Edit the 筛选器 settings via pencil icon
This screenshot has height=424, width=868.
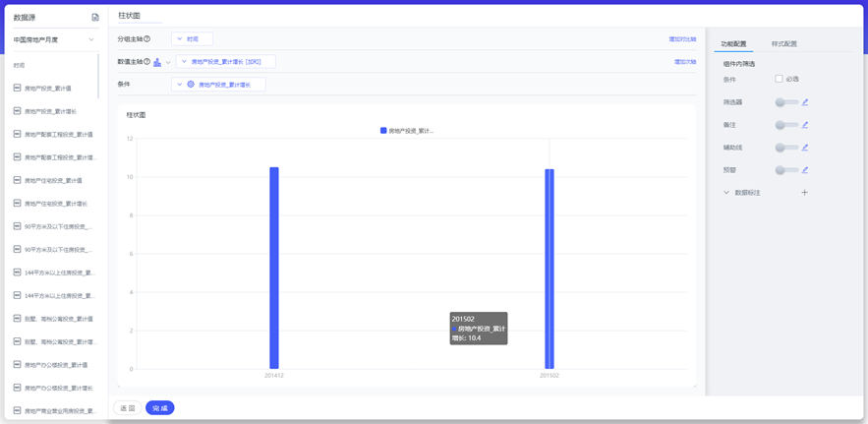click(805, 102)
